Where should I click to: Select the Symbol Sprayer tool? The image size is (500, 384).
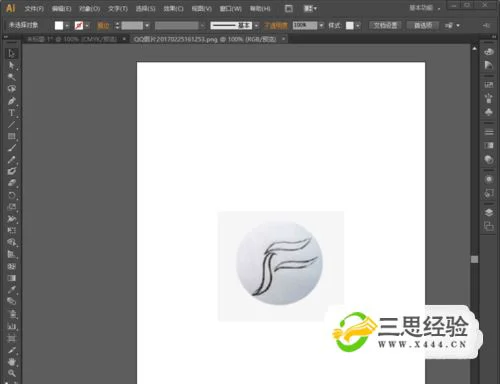12,314
